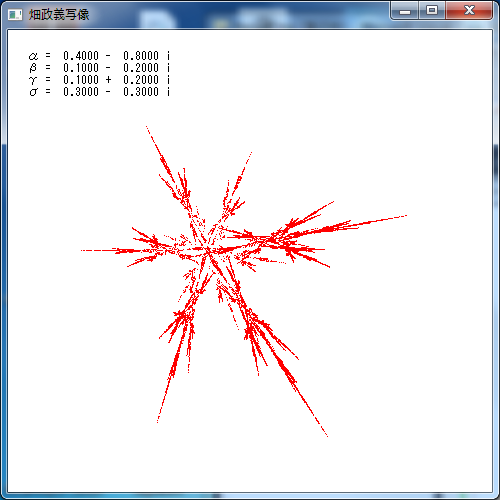
Task: Click the plus sign in γ row
Action: [x=108, y=80]
